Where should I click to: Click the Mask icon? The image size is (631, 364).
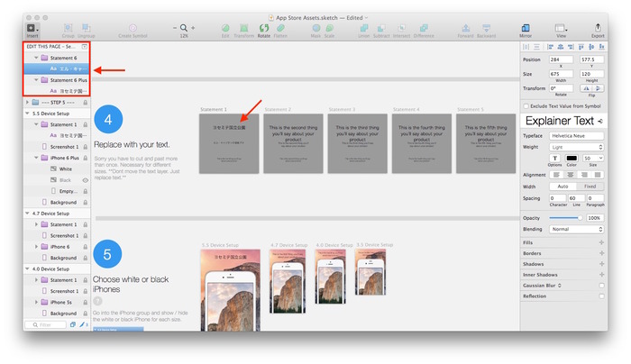point(315,28)
